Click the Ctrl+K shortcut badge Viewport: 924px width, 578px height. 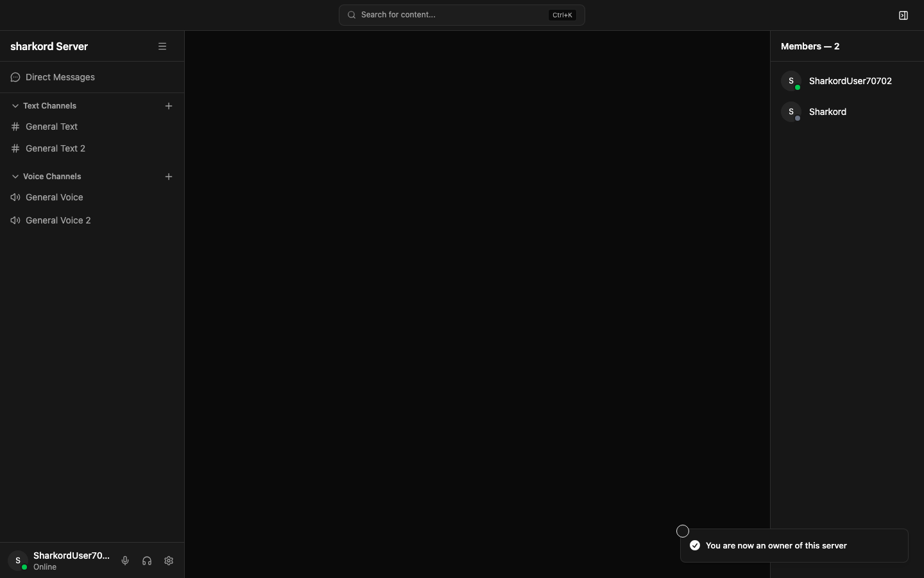pyautogui.click(x=562, y=15)
